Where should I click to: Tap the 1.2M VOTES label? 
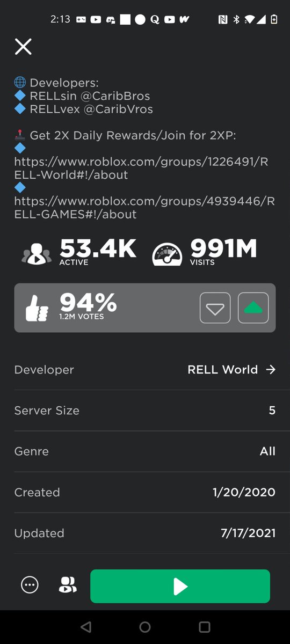coord(82,317)
